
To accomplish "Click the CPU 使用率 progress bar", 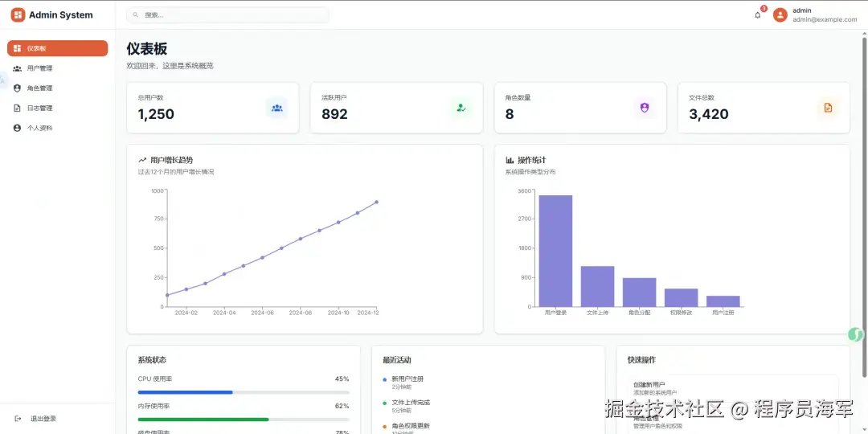I will coord(244,392).
